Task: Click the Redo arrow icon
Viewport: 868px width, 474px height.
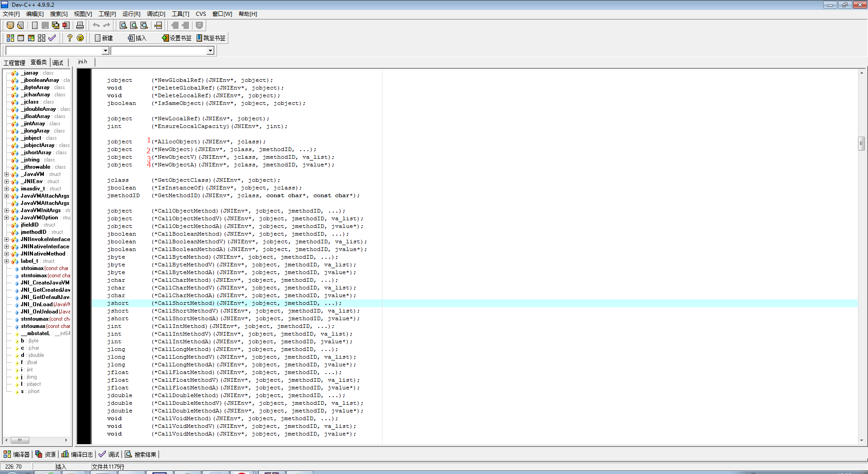Action: (107, 25)
